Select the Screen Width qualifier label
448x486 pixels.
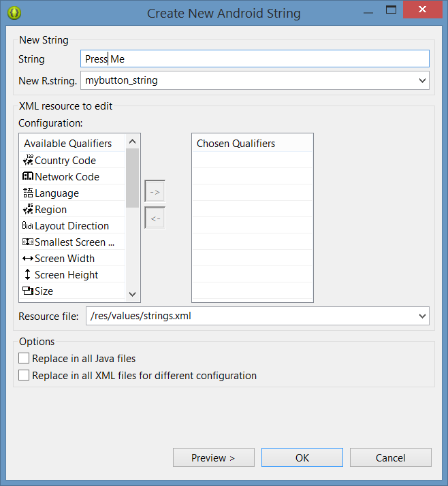[65, 259]
